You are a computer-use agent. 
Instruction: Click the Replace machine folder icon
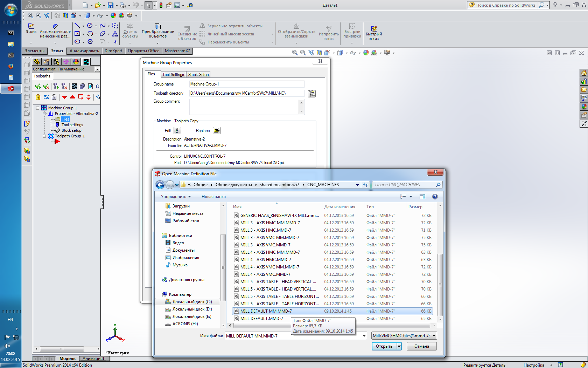click(x=217, y=131)
